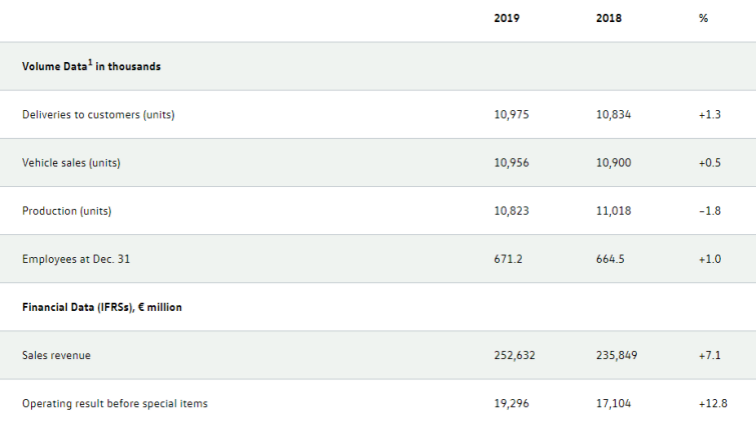Image resolution: width=756 pixels, height=426 pixels.
Task: Select the 671.2 employees value
Action: point(508,258)
